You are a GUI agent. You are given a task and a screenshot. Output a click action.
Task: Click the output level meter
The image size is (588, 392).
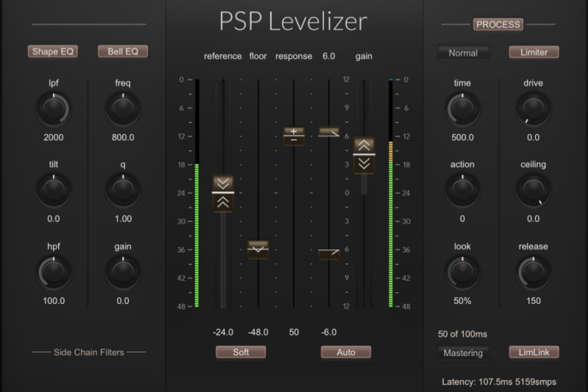(391, 193)
